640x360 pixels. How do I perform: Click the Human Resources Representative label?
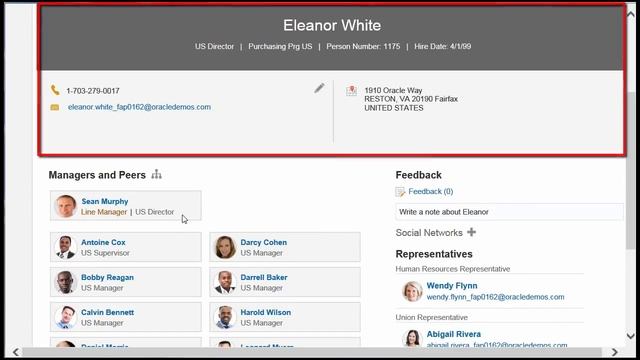point(453,269)
